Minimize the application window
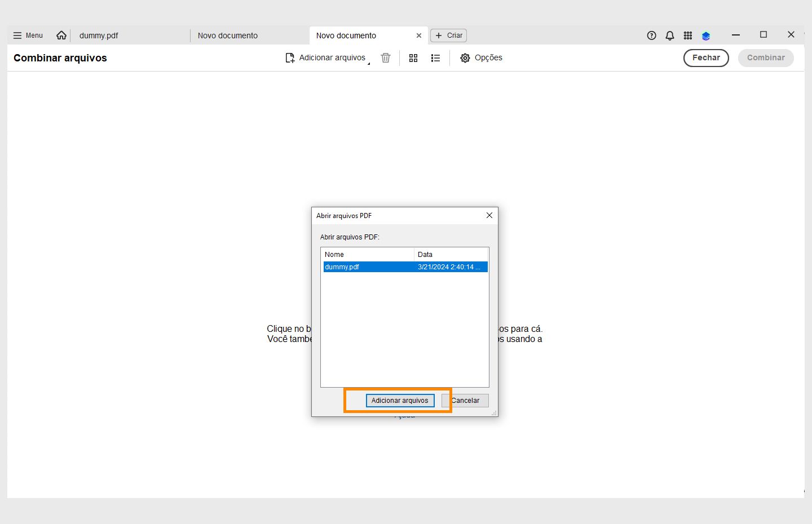The height and width of the screenshot is (524, 812). pos(736,35)
